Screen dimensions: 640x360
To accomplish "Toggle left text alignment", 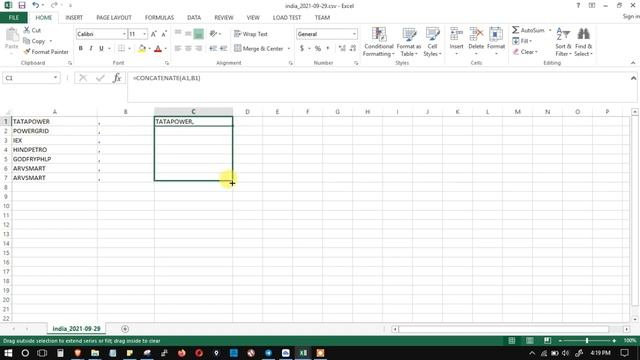I will pyautogui.click(x=178, y=49).
